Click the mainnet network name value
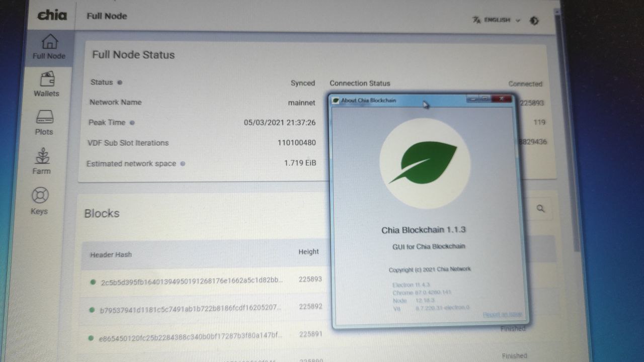This screenshot has width=644, height=362. pyautogui.click(x=301, y=103)
